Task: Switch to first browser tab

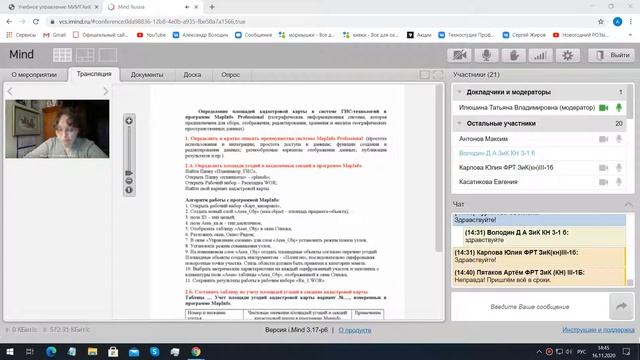Action: point(53,7)
